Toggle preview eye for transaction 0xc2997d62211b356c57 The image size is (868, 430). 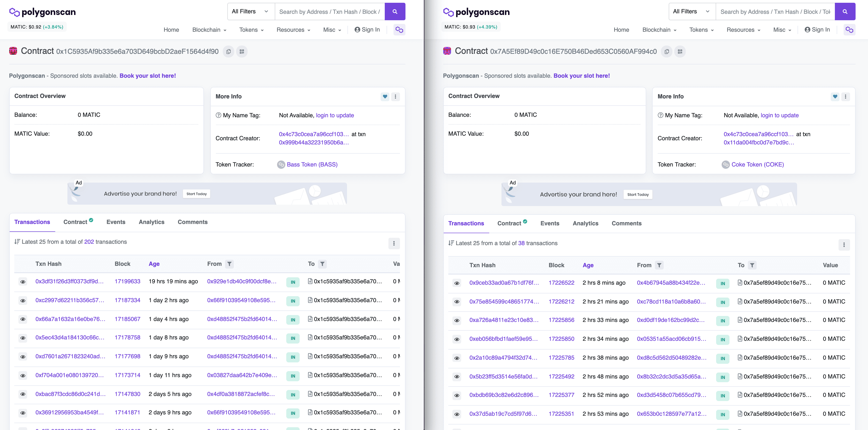pyautogui.click(x=23, y=300)
